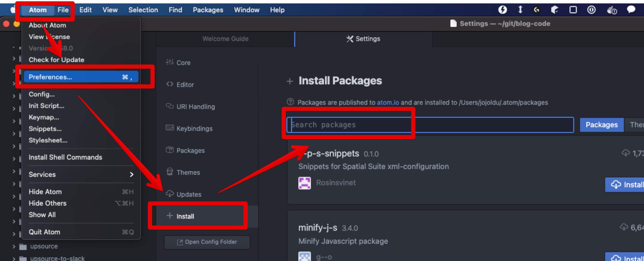Screen dimensions: 644x261
Task: Select View License menu item
Action: pyautogui.click(x=81, y=37)
